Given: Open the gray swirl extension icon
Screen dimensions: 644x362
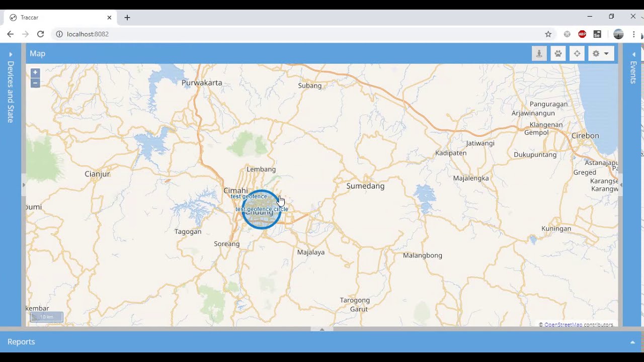Looking at the screenshot, I should (567, 34).
